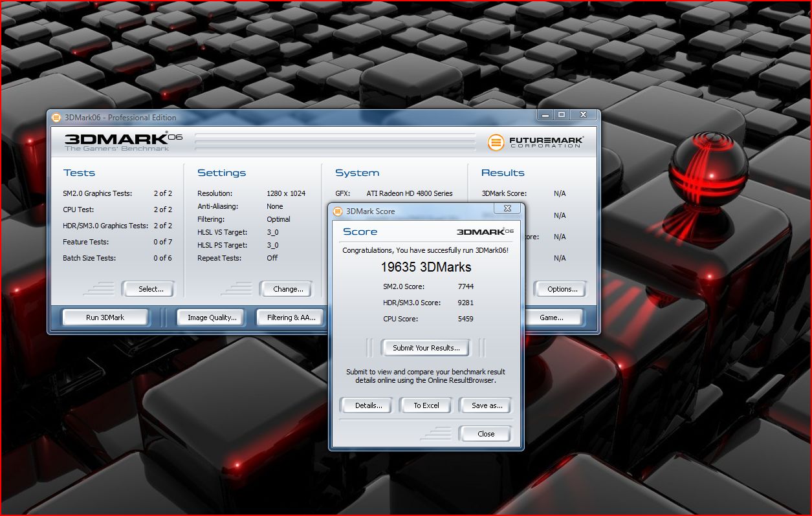Screen dimensions: 812x516
Task: Click the HLSL VS Target label
Action: point(223,232)
